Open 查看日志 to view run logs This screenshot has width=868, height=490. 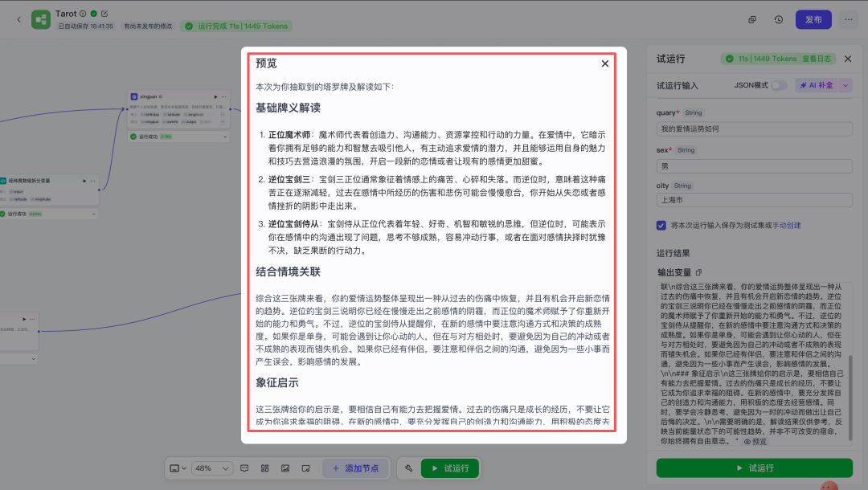point(817,59)
